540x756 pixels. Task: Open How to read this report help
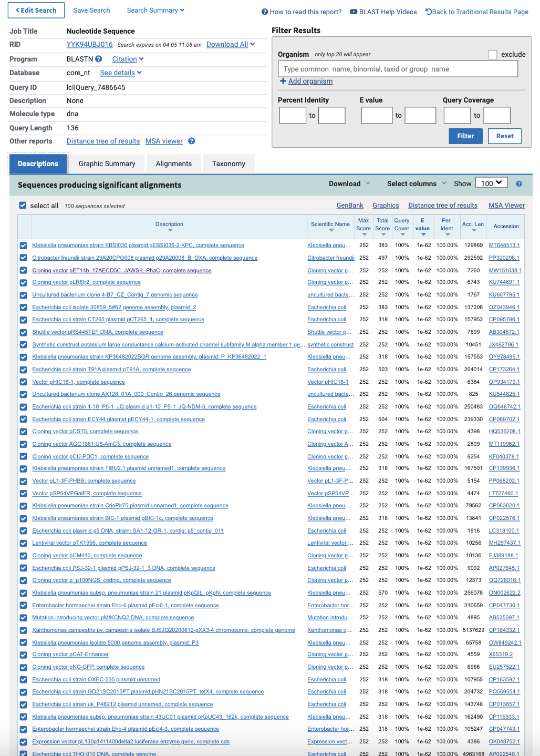tap(302, 12)
